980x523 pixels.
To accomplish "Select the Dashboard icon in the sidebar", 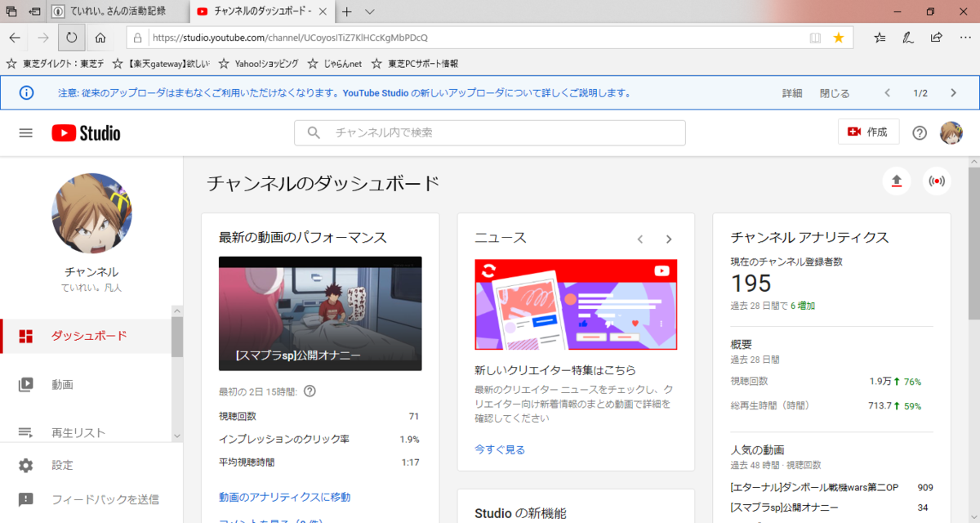I will pyautogui.click(x=26, y=336).
